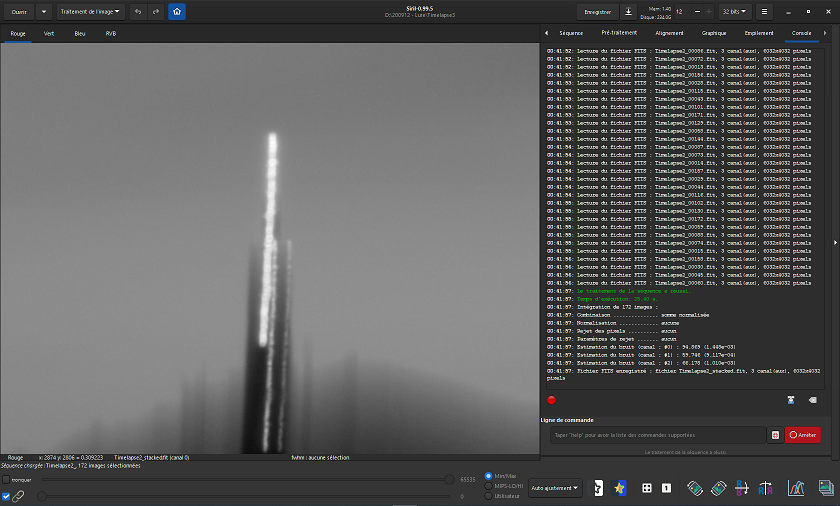Screen dimensions: 840x506
Task: Rotate image clockwise
Action: (718, 488)
